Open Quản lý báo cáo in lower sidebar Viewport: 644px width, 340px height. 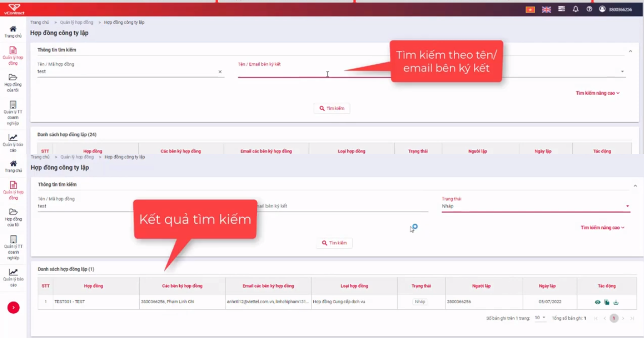[13, 278]
